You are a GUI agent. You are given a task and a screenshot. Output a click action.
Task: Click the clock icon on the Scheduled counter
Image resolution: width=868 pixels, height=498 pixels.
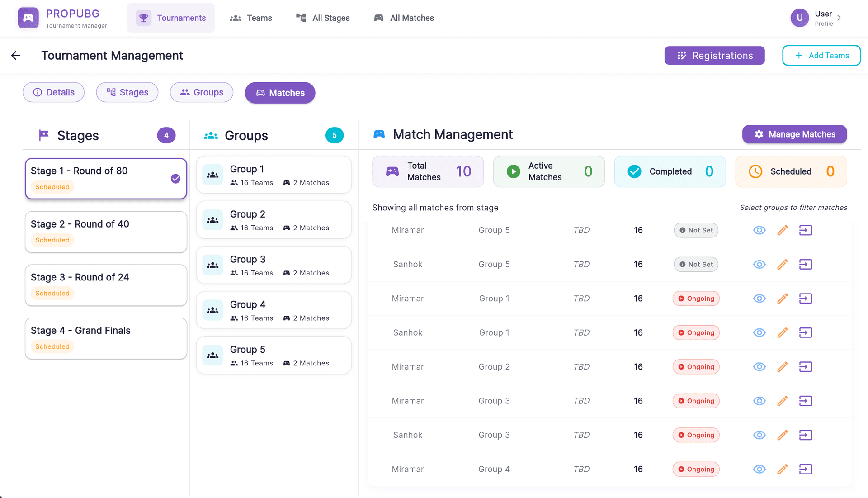pyautogui.click(x=755, y=171)
